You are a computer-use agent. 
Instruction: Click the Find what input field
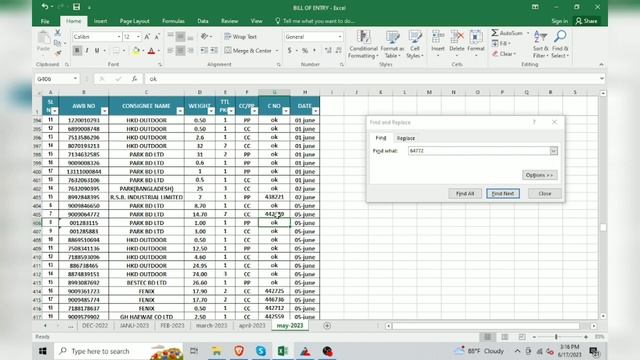[479, 151]
